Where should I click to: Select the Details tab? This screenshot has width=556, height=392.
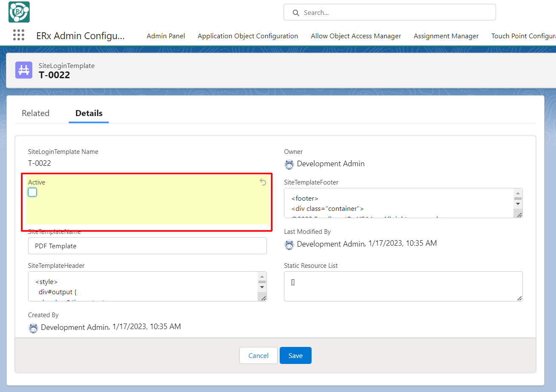(x=89, y=113)
